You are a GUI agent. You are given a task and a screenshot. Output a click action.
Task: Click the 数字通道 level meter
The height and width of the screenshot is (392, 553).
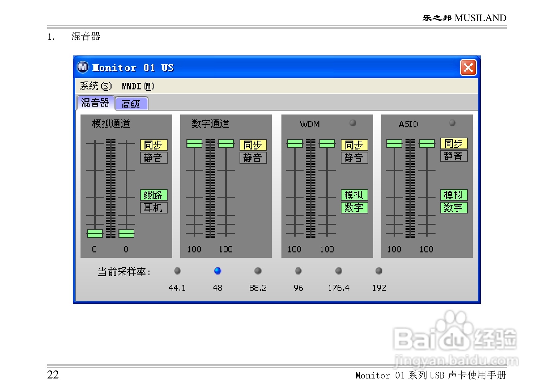pyautogui.click(x=210, y=188)
